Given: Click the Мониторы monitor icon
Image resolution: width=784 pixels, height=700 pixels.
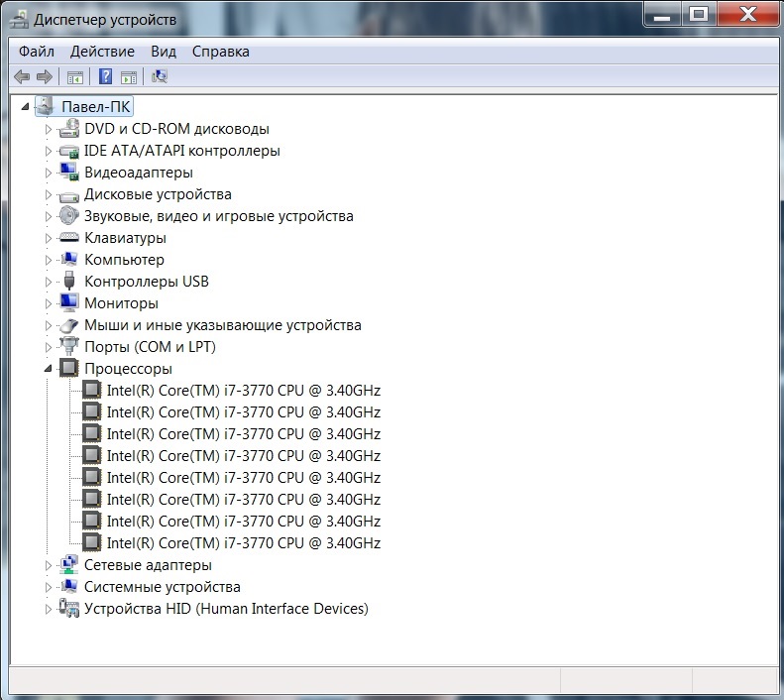Looking at the screenshot, I should tap(68, 302).
